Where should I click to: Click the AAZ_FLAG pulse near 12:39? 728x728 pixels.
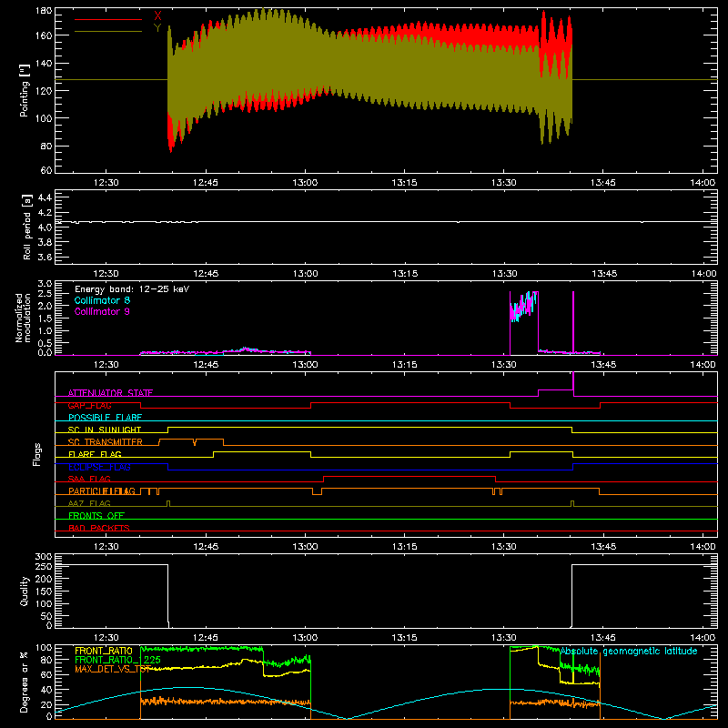coord(168,504)
